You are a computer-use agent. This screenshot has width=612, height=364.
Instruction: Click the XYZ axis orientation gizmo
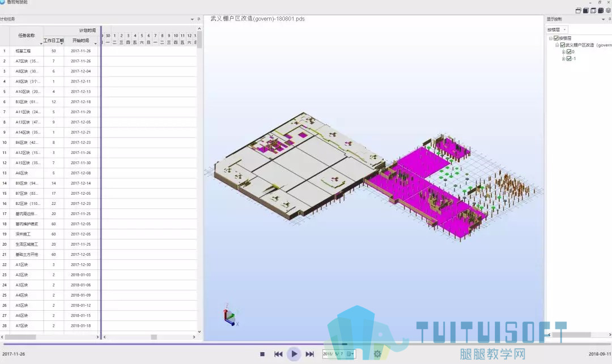tap(230, 315)
